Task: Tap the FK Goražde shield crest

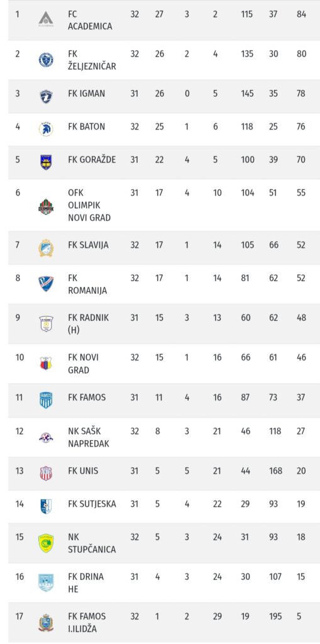Action: [x=46, y=162]
